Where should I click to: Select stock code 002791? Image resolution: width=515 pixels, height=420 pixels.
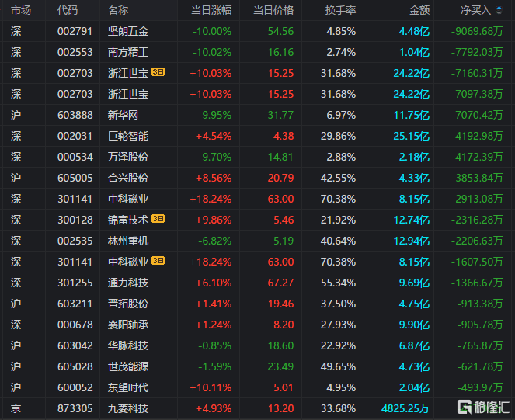coord(75,32)
